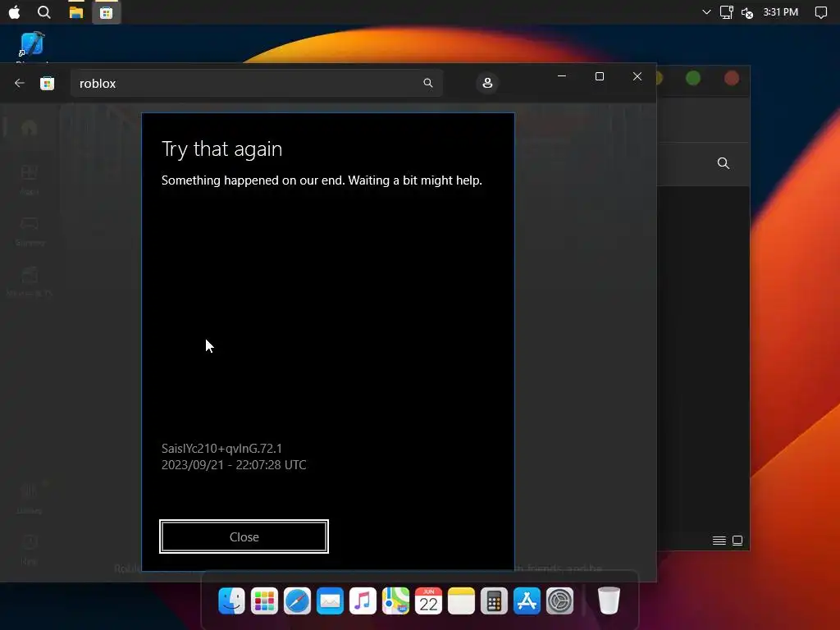
Task: Expand hidden tray icons chevron
Action: (x=706, y=11)
